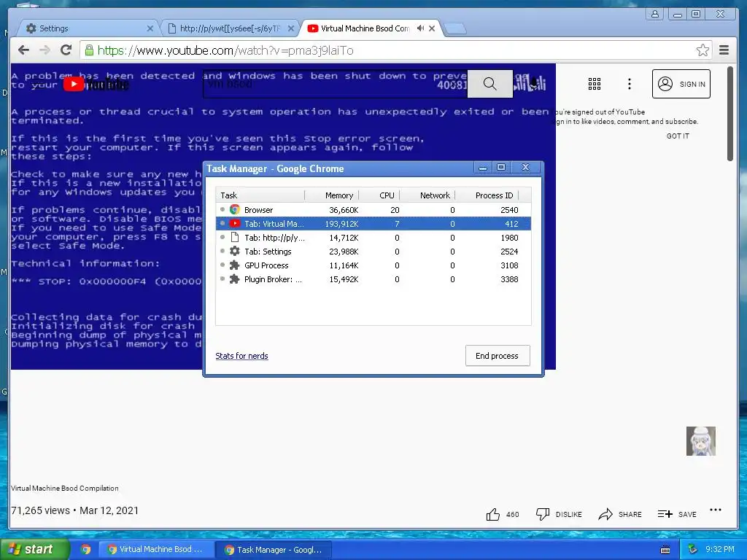
Task: Click the system tray clock 9:32 PM
Action: [x=719, y=550]
